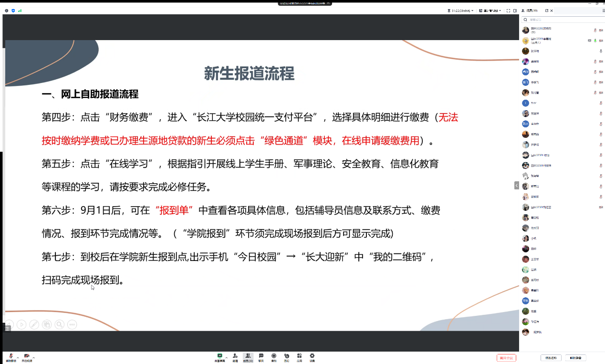Collapse the side panel with arrow handle
The width and height of the screenshot is (605, 364).
coord(516,185)
